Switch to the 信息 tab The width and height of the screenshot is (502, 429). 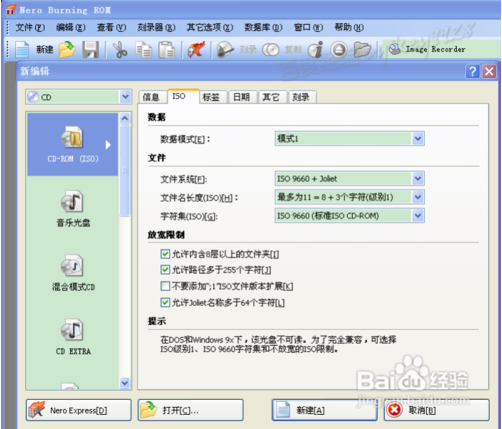click(152, 97)
